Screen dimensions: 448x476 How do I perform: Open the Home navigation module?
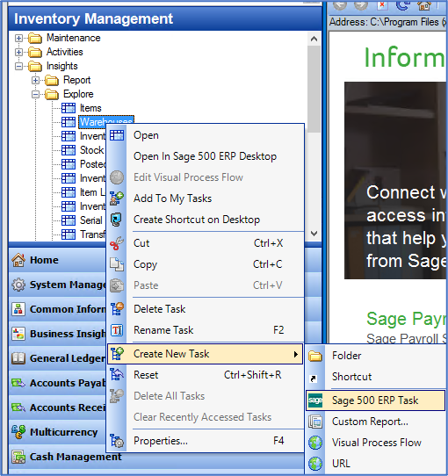point(58,260)
